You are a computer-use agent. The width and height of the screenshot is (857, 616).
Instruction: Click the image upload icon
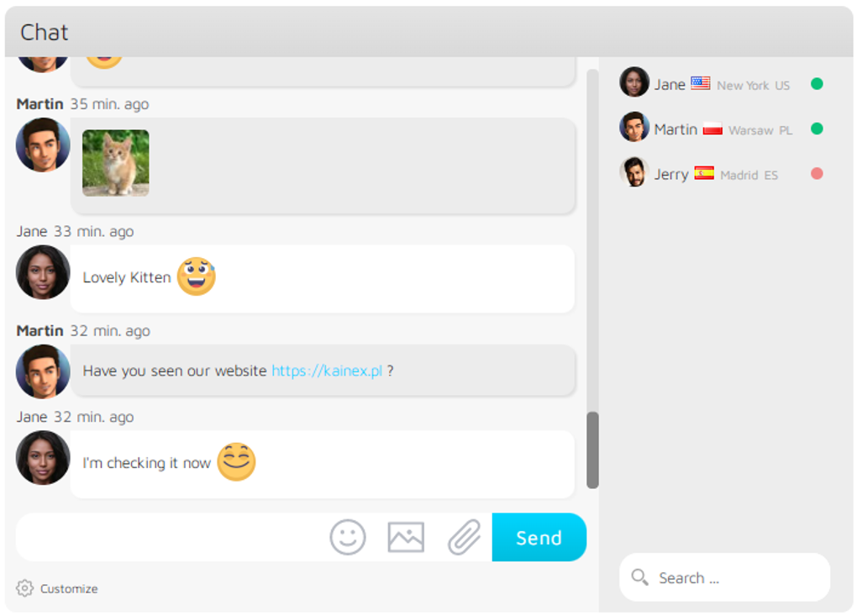[405, 537]
